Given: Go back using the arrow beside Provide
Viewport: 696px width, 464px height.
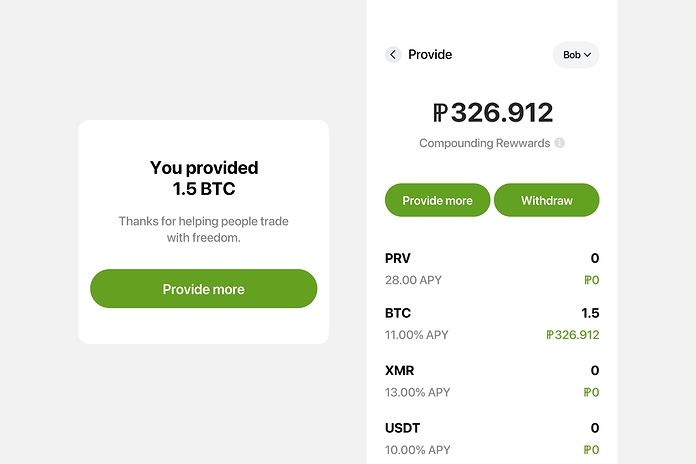Looking at the screenshot, I should coord(393,55).
